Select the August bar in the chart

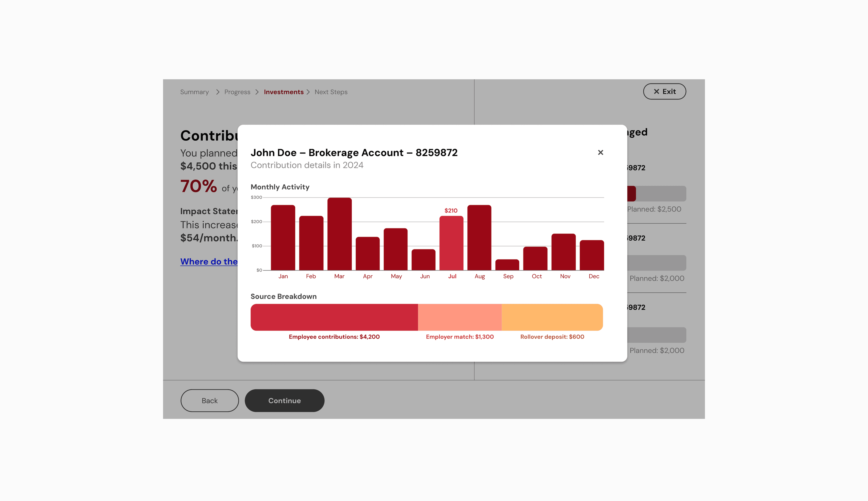(x=479, y=237)
